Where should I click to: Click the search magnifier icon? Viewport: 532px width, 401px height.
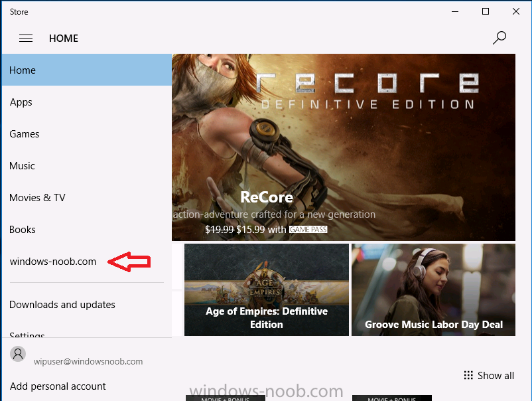click(499, 38)
